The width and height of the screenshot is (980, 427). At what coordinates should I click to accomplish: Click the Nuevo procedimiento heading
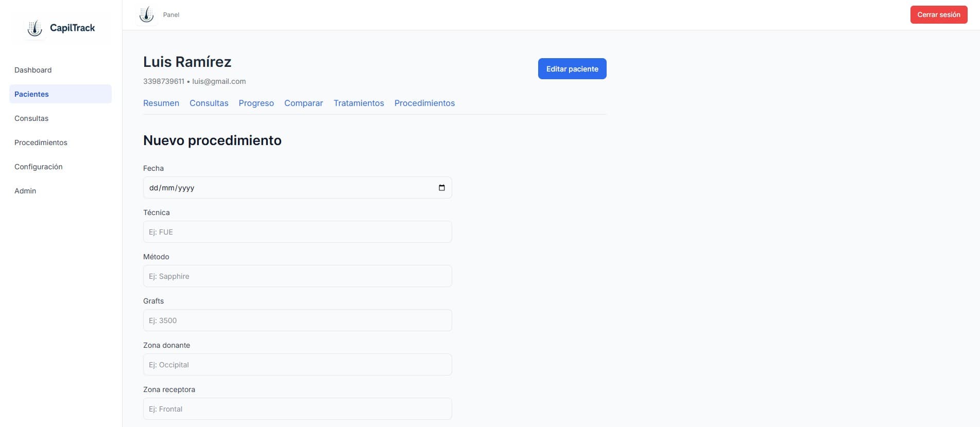coord(212,140)
